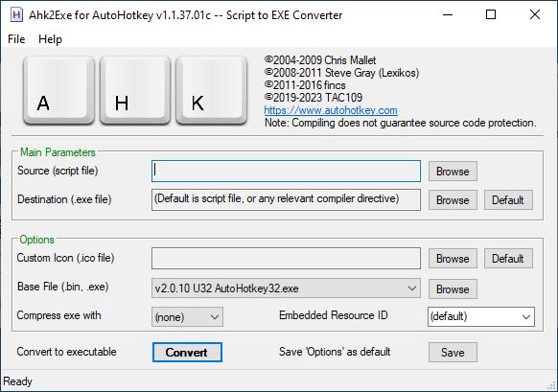This screenshot has height=392, width=558.
Task: Open the Help menu
Action: pyautogui.click(x=50, y=39)
